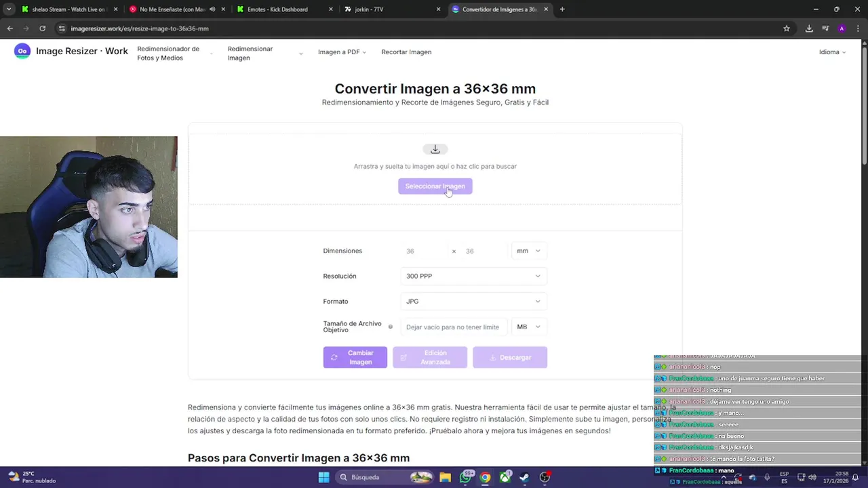The image size is (868, 488).
Task: Open the media control icon in browser toolbar
Action: pos(825,28)
